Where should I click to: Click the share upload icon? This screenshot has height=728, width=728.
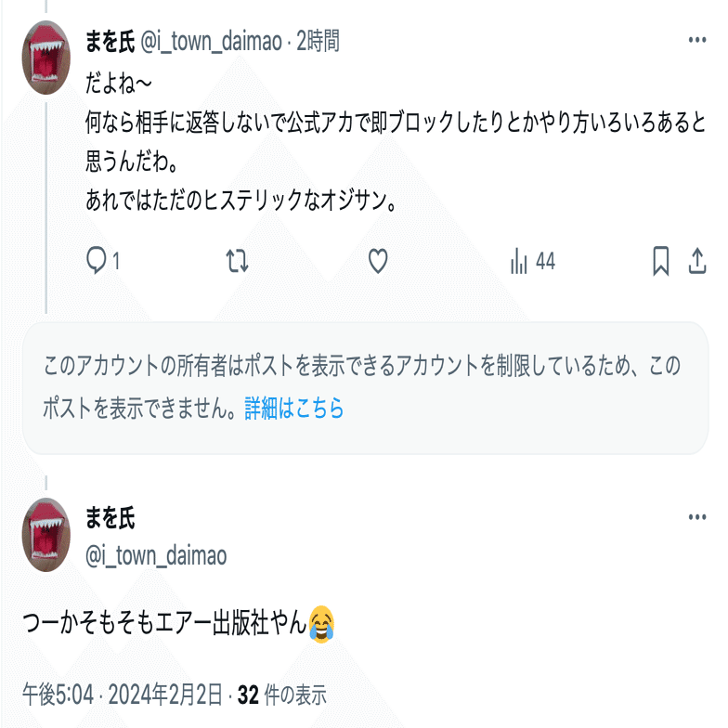[x=696, y=261]
